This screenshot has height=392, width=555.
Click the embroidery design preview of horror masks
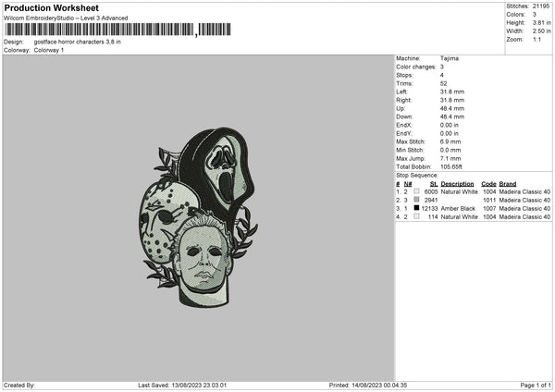click(x=198, y=217)
